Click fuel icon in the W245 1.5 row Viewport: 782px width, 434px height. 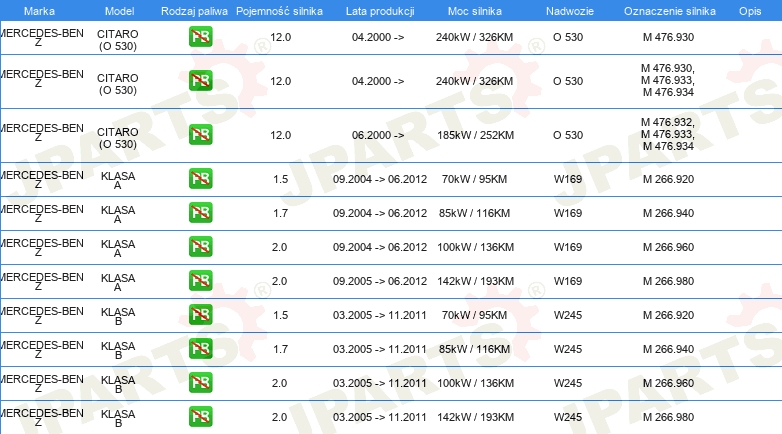pyautogui.click(x=200, y=315)
